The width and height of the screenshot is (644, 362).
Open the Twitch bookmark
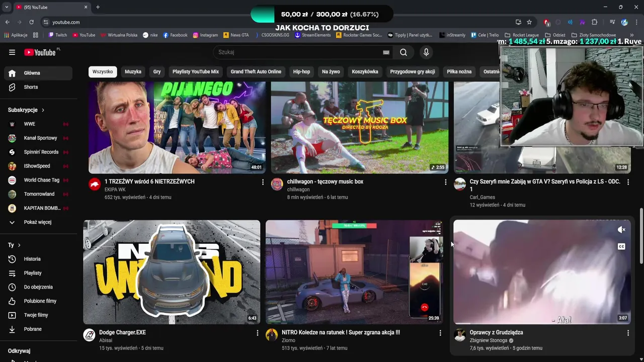57,35
